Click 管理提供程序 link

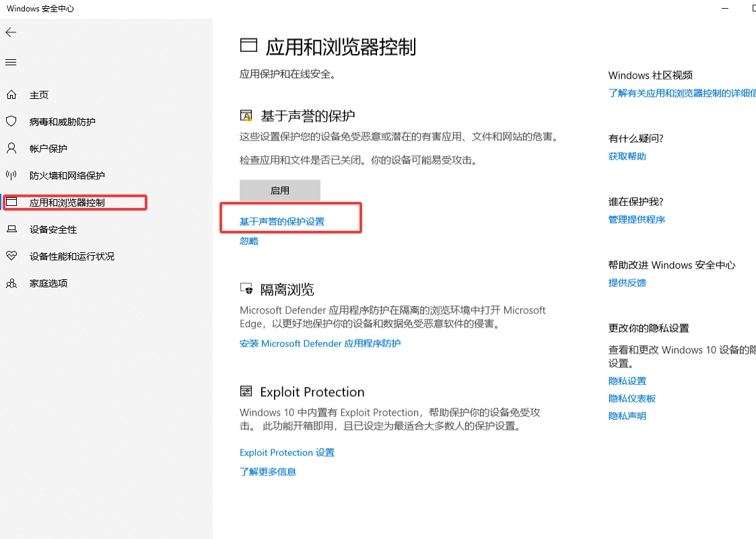tap(636, 219)
